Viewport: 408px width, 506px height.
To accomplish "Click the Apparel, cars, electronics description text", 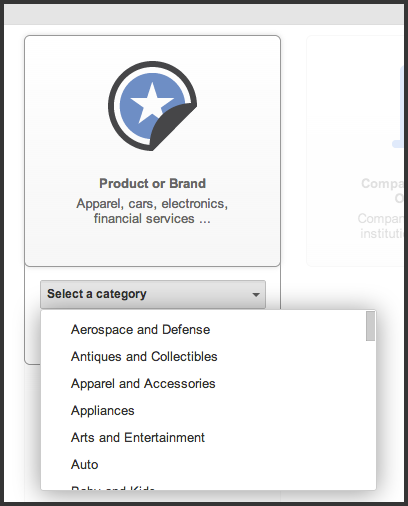I will [x=152, y=211].
